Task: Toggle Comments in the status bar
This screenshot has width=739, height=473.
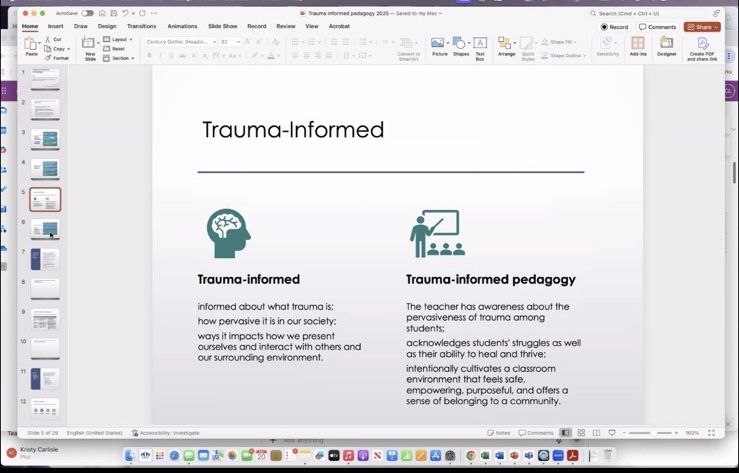Action: click(x=536, y=433)
